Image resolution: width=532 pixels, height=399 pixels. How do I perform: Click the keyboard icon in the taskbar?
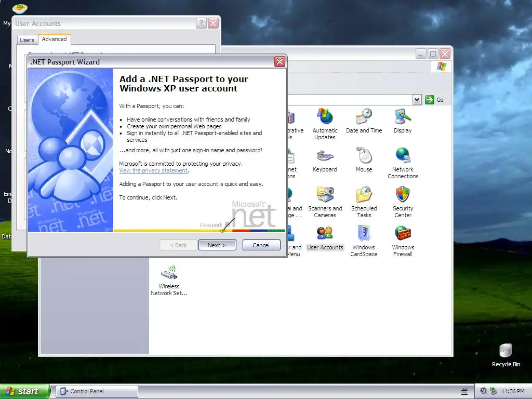464,392
